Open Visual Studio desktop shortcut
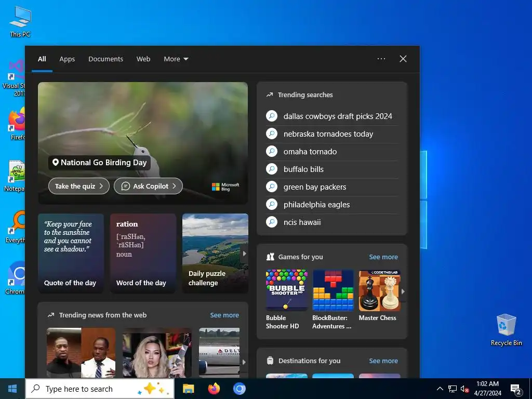532x399 pixels. coord(14,77)
